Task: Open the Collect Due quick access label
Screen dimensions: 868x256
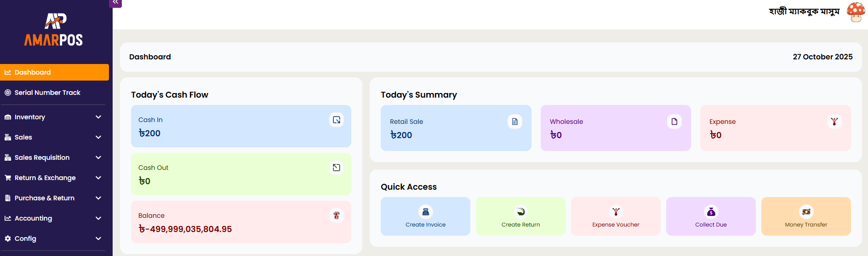Action: pos(711,225)
